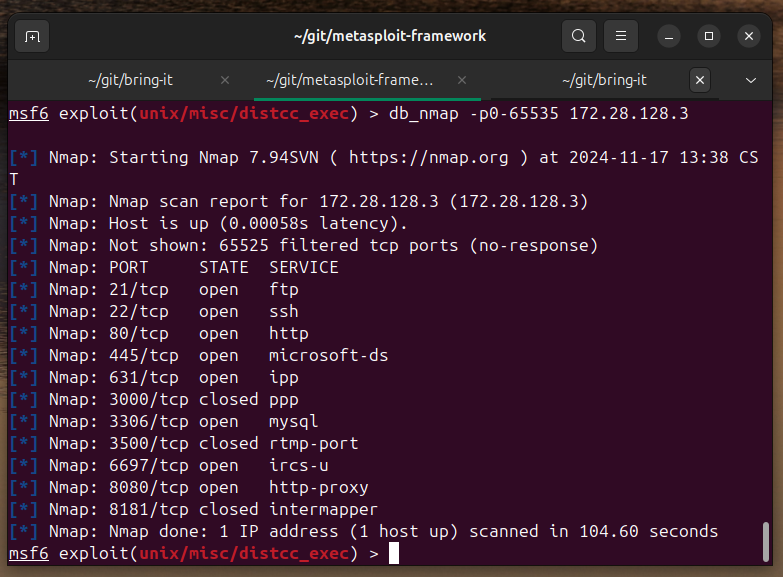Click the 'intermapper' service name

coord(324,510)
